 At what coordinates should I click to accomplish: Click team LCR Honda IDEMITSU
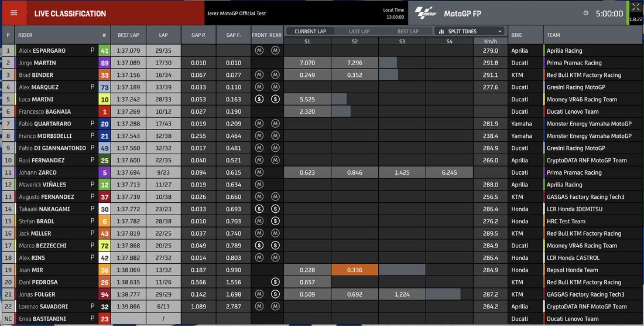coord(574,209)
